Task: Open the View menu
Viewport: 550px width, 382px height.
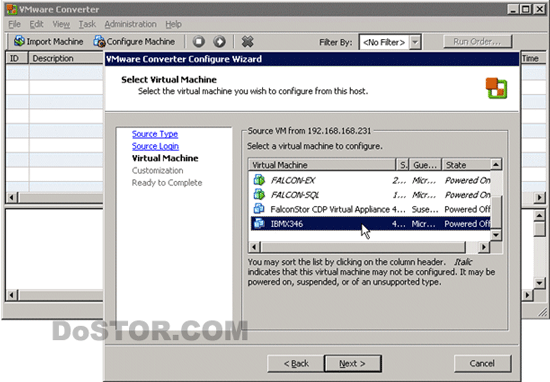Action: [x=61, y=24]
